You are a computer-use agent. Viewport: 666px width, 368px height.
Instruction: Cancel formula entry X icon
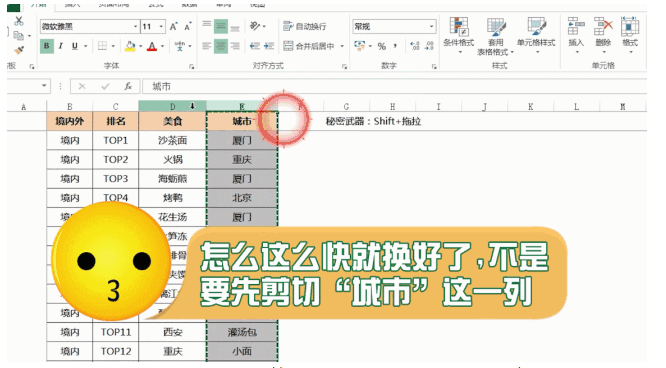click(82, 87)
